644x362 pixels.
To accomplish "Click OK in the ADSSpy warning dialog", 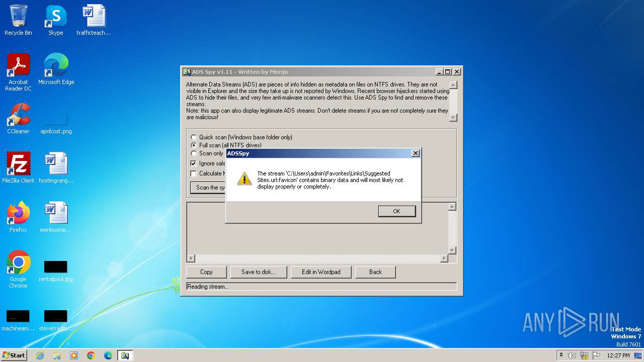I will click(397, 211).
